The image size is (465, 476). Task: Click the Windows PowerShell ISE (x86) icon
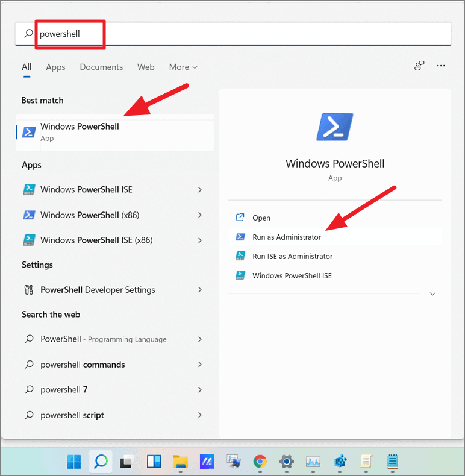tap(29, 240)
